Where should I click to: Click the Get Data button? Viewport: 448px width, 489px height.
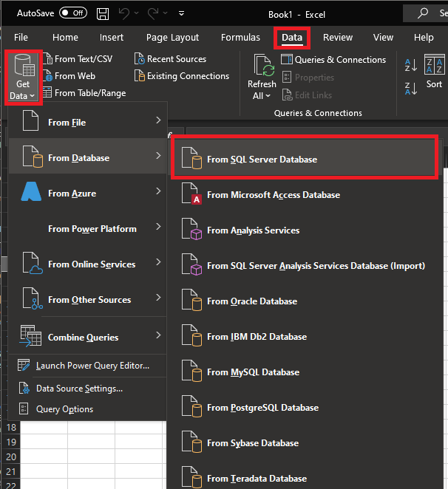point(23,77)
